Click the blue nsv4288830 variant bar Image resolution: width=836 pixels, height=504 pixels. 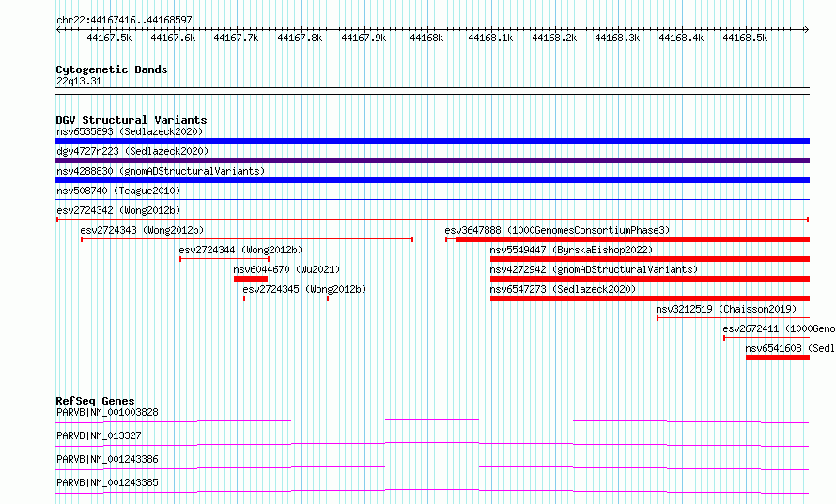point(432,180)
